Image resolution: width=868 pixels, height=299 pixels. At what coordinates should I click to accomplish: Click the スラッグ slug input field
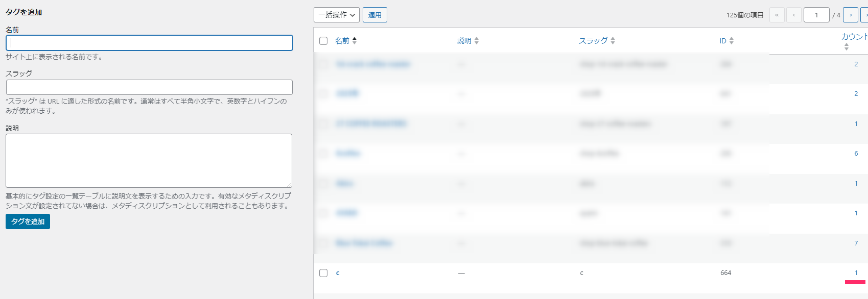click(149, 87)
